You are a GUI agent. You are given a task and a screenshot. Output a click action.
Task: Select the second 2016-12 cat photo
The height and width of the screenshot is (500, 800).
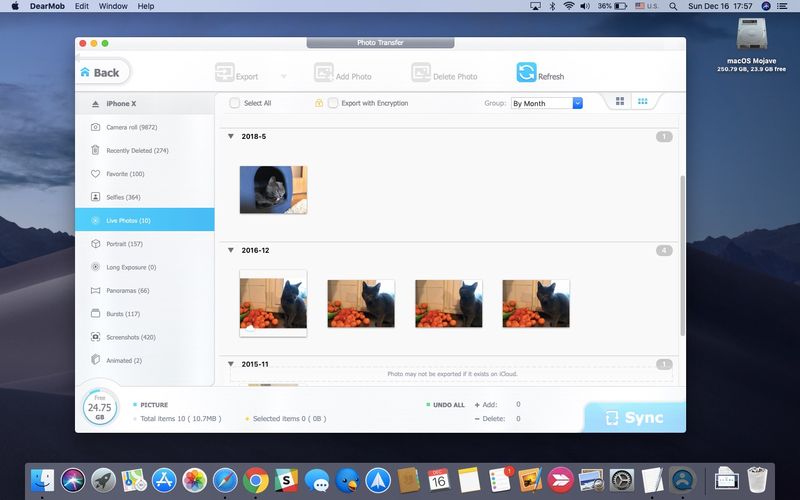coord(361,303)
